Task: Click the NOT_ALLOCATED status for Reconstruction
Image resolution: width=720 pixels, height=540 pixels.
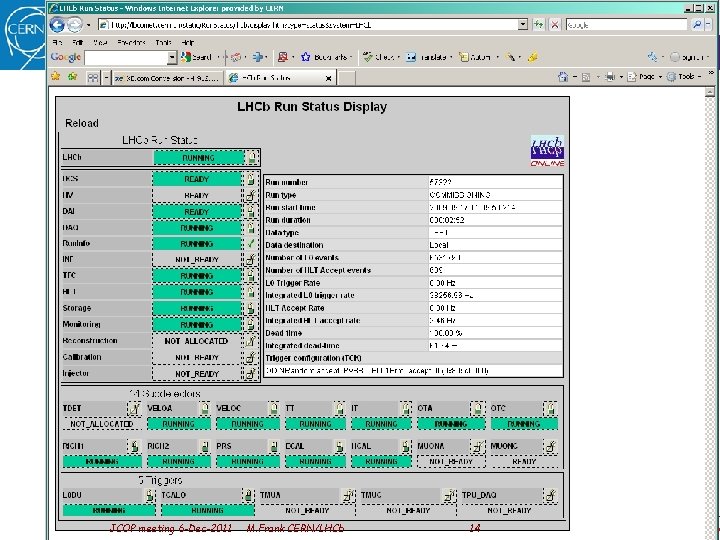Action: (x=197, y=341)
